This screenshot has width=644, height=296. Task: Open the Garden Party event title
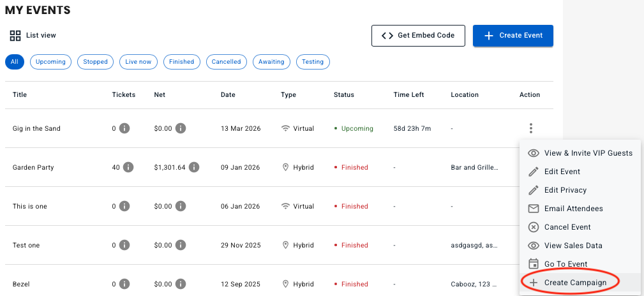click(x=33, y=167)
